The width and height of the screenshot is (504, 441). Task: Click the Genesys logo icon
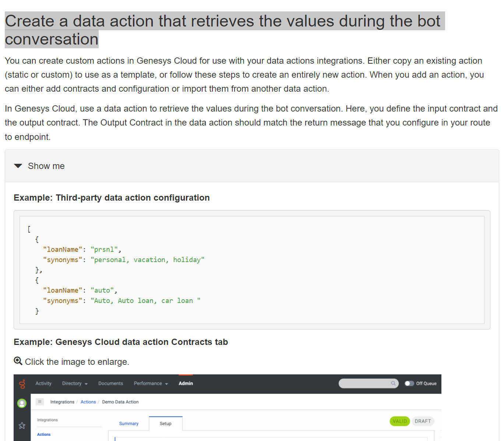22,384
